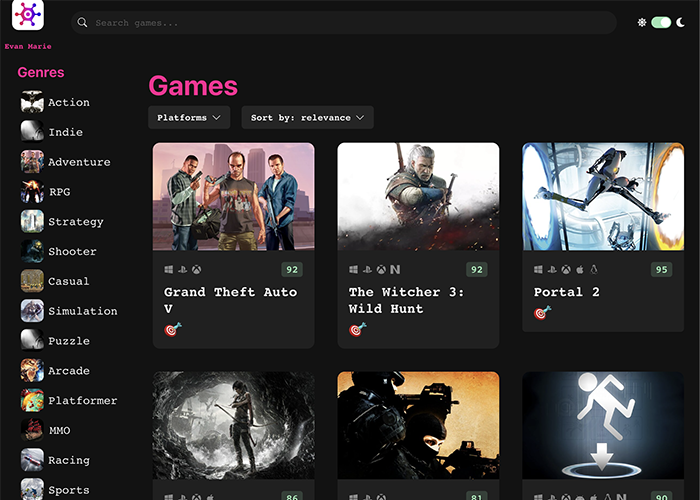The width and height of the screenshot is (700, 500).
Task: Click the 92 score badge on Witcher 3
Action: point(477,270)
